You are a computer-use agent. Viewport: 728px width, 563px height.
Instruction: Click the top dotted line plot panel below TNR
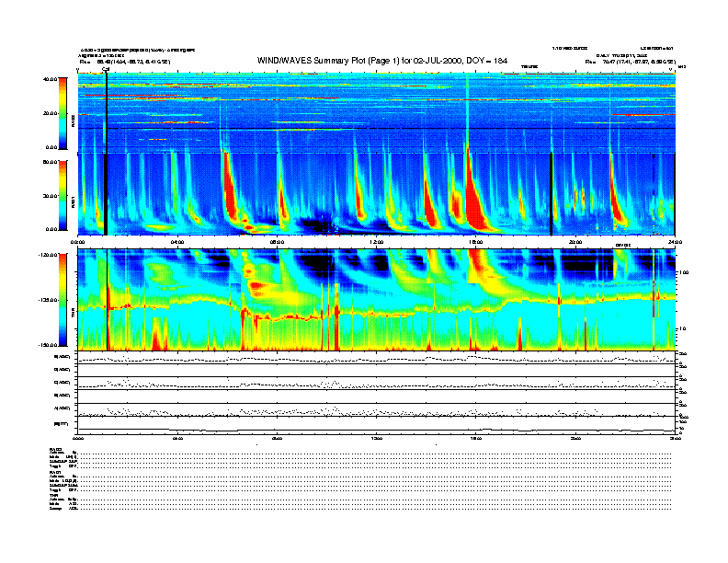click(x=376, y=358)
